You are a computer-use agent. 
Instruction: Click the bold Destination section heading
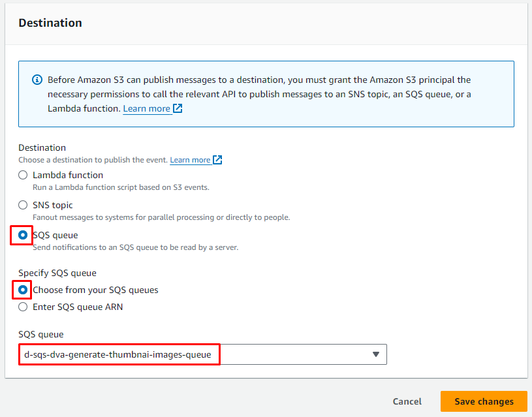click(50, 23)
